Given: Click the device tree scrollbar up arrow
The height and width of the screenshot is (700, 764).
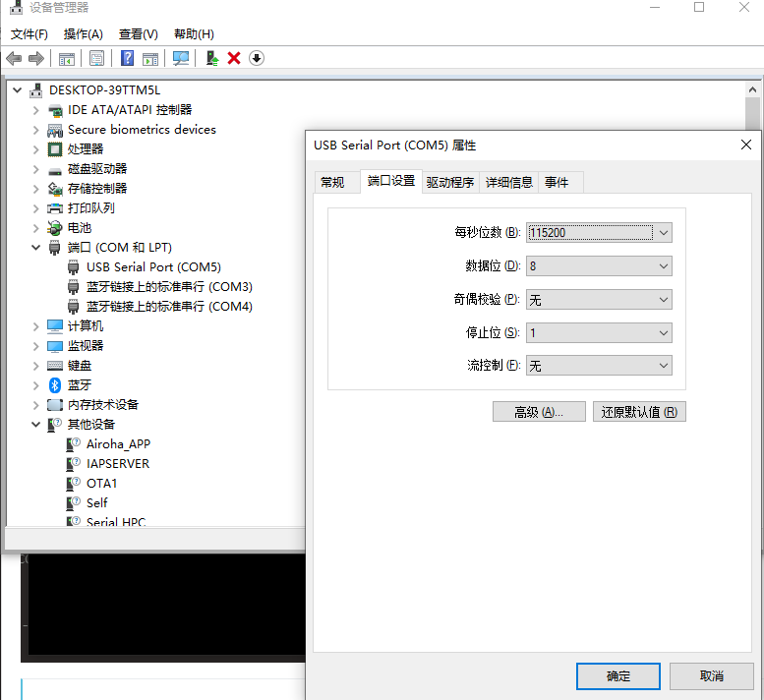Looking at the screenshot, I should click(x=752, y=89).
